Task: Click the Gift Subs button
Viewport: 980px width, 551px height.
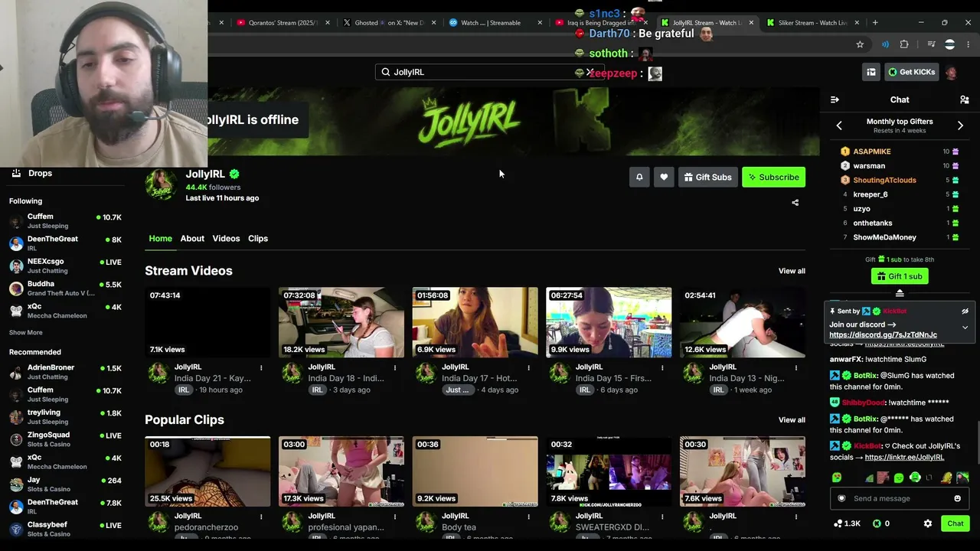Action: click(707, 177)
